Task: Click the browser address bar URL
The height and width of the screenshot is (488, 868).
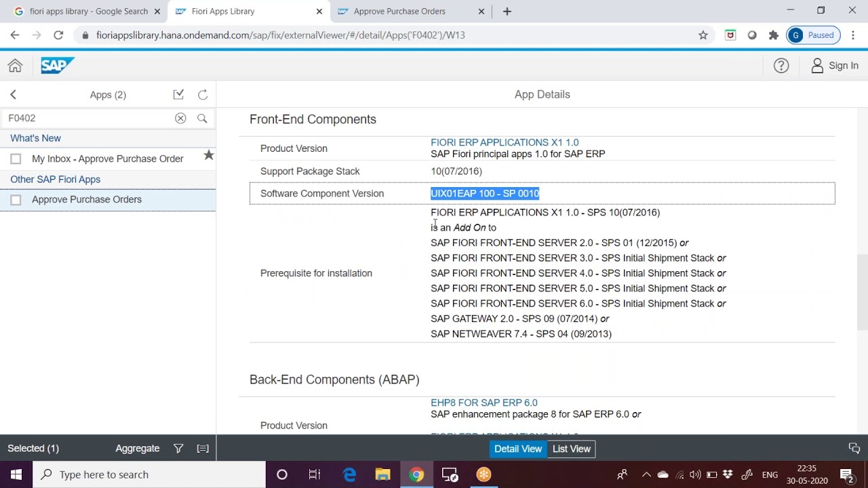Action: pyautogui.click(x=281, y=35)
